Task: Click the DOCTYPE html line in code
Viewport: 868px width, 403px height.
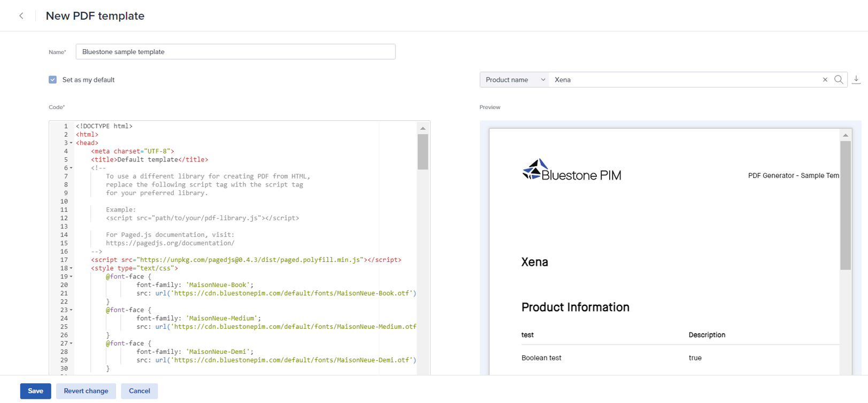Action: [x=104, y=126]
